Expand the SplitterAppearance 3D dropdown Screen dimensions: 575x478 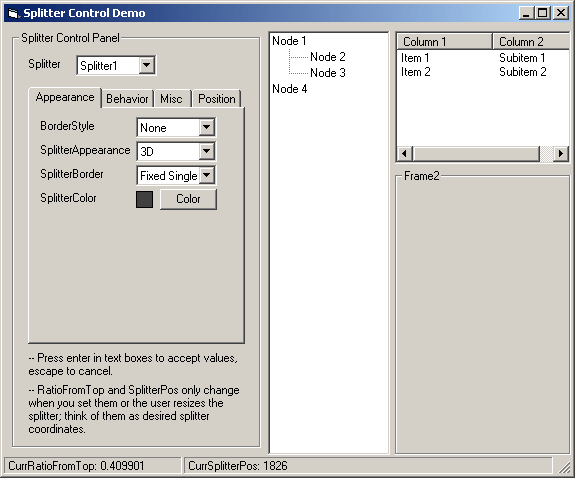[207, 151]
